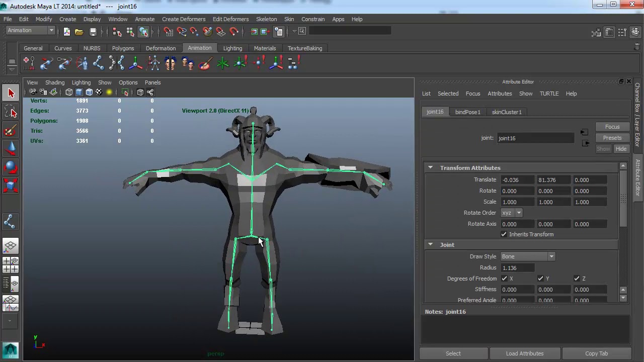Activate the Rotate tool sphere icon
Screen dimensions: 644x362
pos(11,167)
